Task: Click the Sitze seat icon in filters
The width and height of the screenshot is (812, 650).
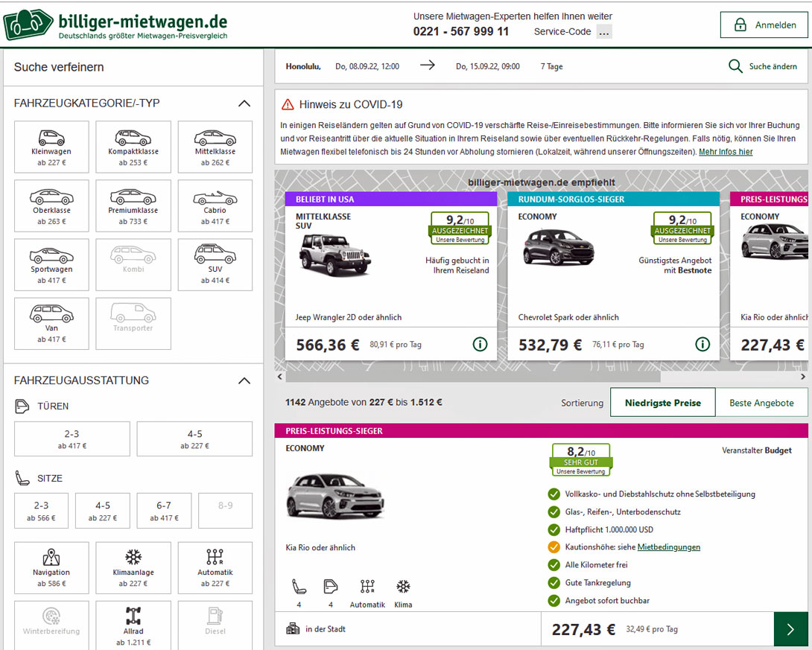Action: pyautogui.click(x=22, y=478)
